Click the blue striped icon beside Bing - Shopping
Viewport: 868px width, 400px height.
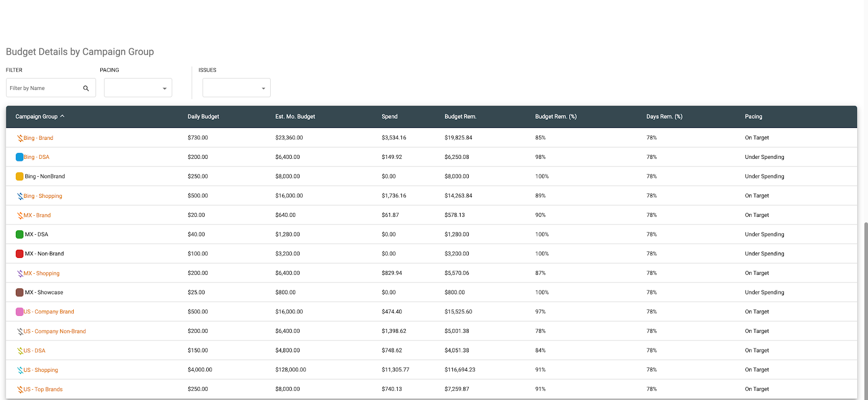pos(20,196)
